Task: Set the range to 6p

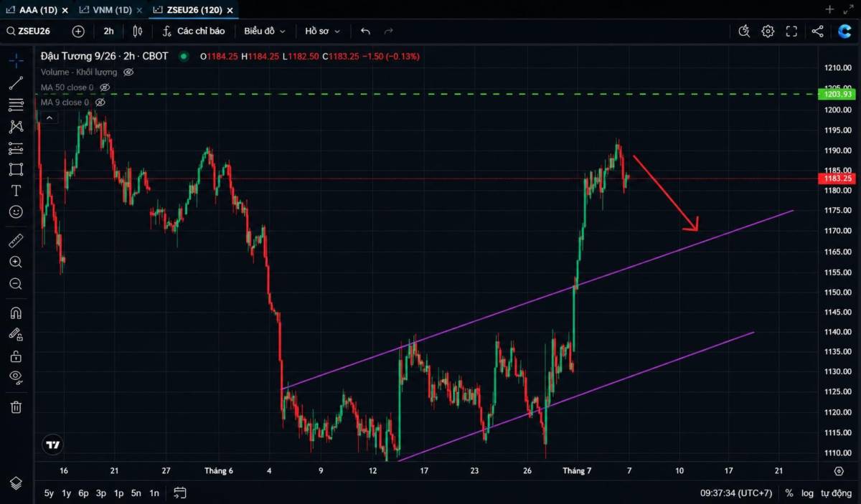Action: [x=83, y=493]
